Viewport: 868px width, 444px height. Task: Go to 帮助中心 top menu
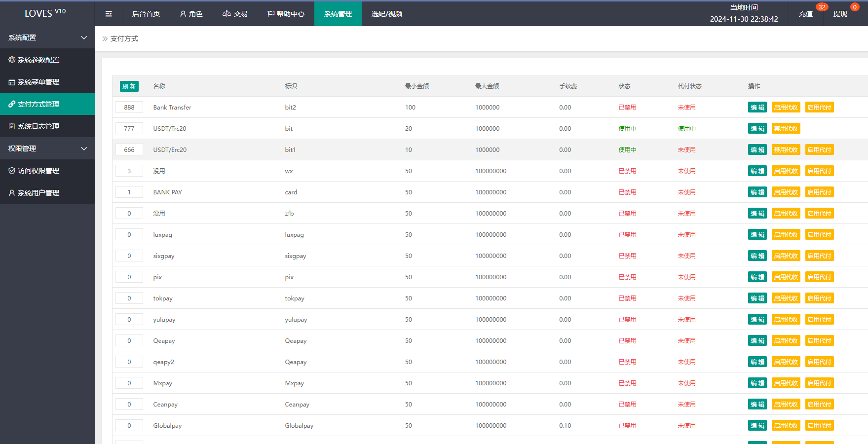tap(286, 14)
